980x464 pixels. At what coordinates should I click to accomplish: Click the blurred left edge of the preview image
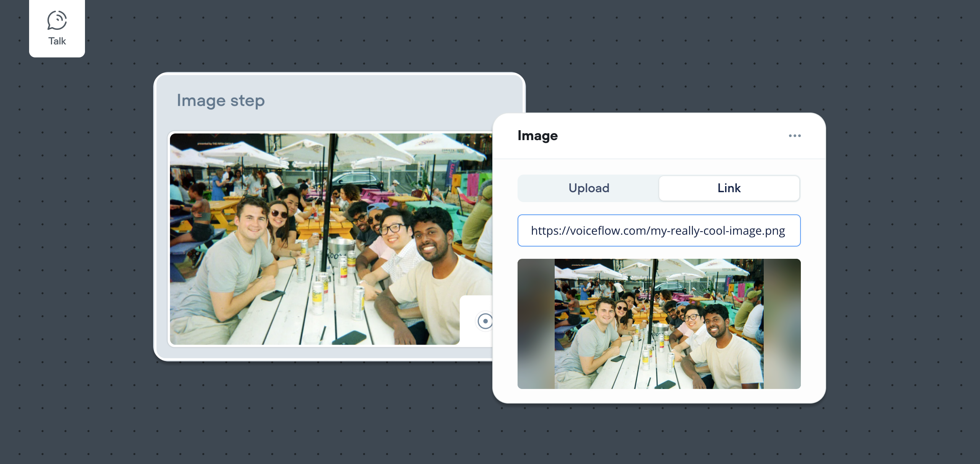[x=535, y=323]
